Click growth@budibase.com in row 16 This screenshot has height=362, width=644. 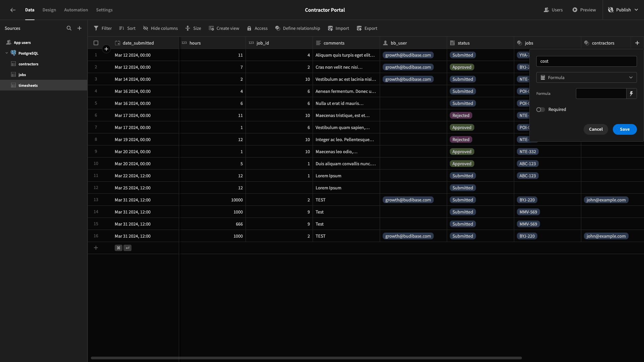408,236
